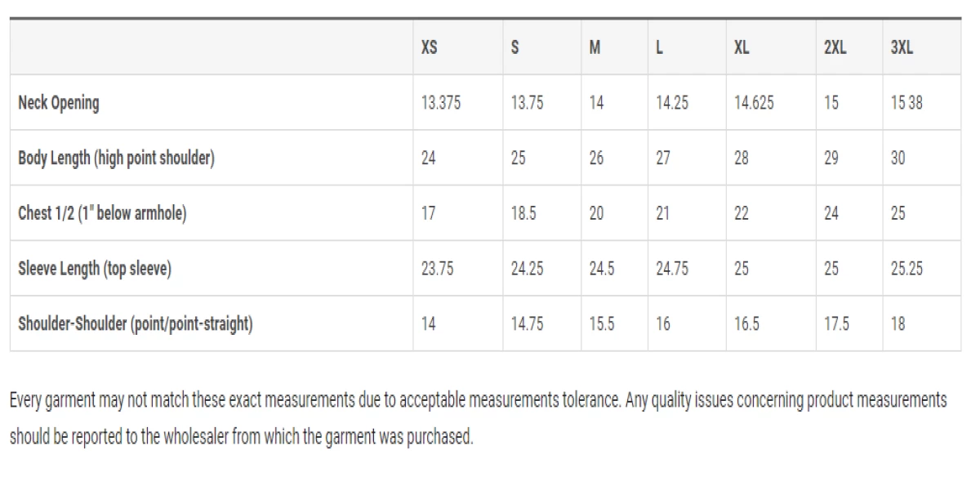Click the 2XL shoulder value 17.5
Screen dimensions: 980x490
(836, 324)
